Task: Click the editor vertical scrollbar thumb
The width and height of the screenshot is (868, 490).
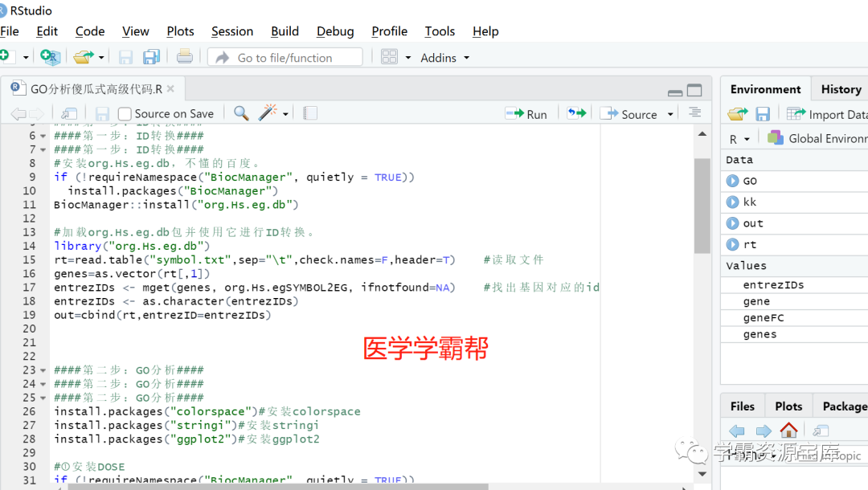Action: [x=702, y=206]
